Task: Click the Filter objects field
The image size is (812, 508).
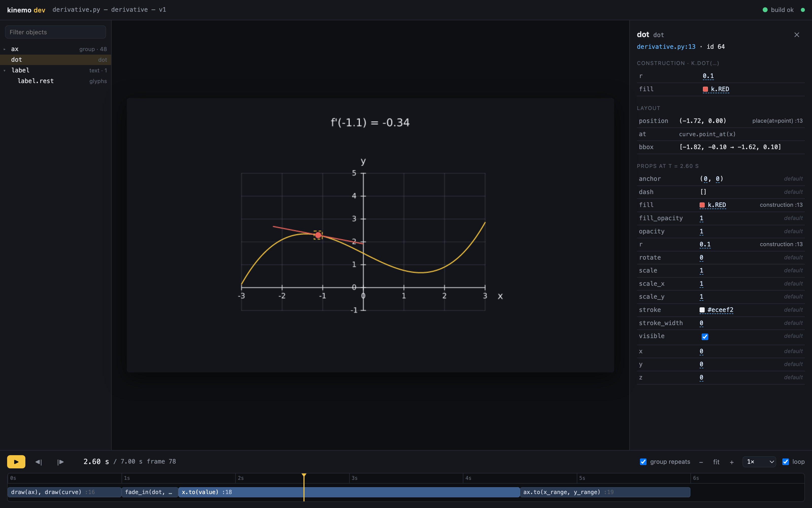Action: click(x=55, y=32)
